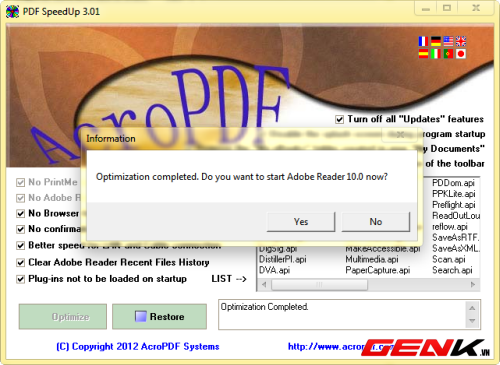Select the German flag language icon

point(436,41)
